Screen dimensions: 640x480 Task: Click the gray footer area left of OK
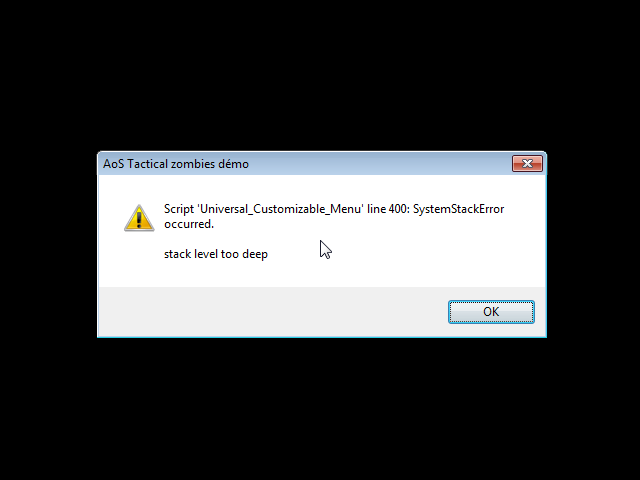click(269, 312)
